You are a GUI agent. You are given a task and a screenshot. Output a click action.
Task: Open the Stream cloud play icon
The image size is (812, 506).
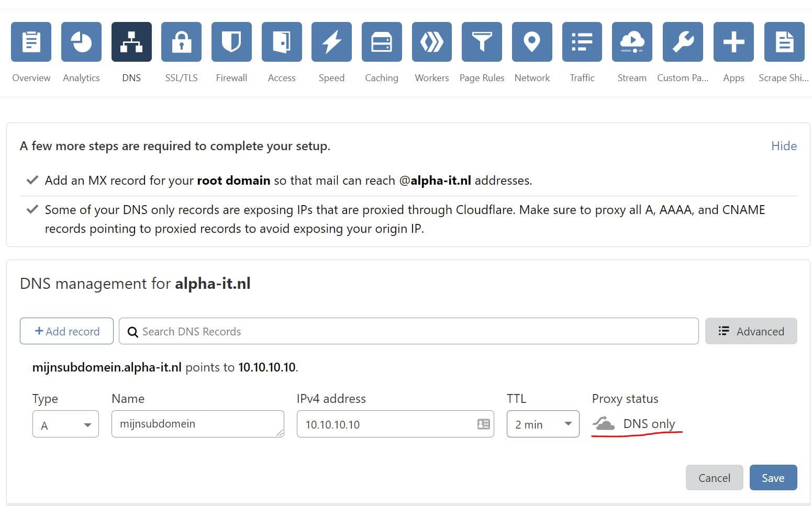click(x=632, y=42)
